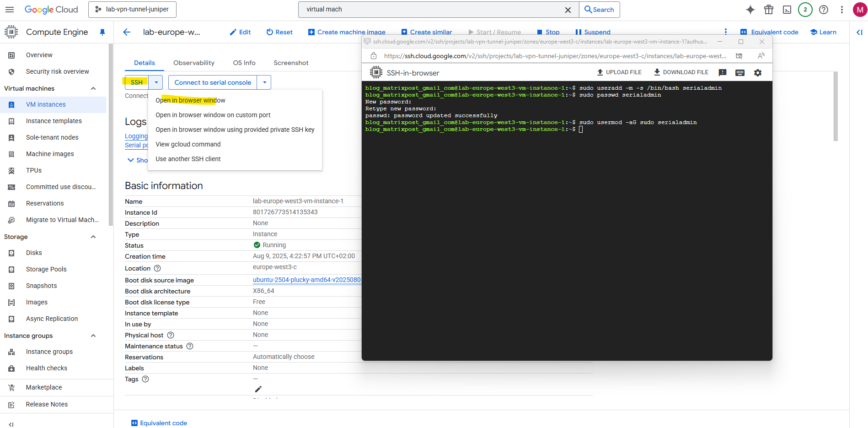868x428 pixels.
Task: Go back using the left arrow
Action: [x=127, y=32]
